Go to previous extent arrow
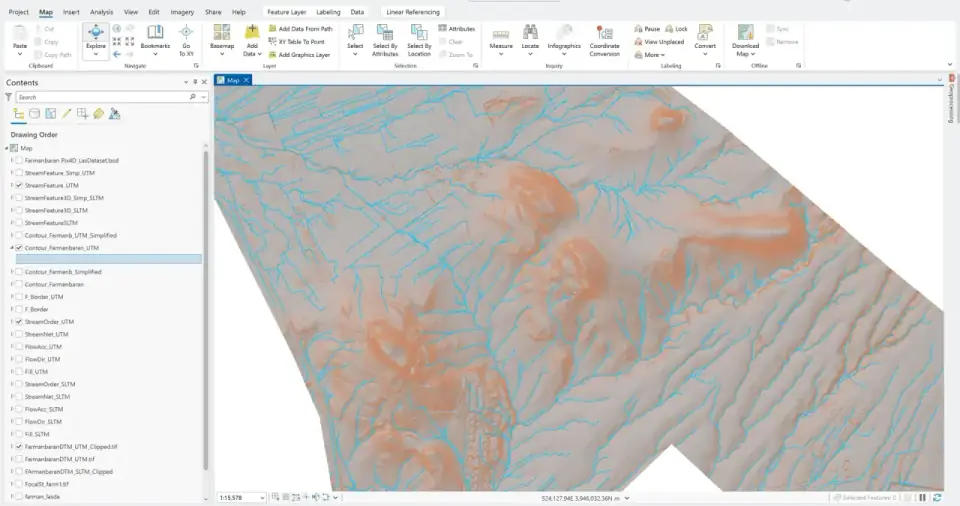Viewport: 960px width, 506px height. click(x=116, y=55)
